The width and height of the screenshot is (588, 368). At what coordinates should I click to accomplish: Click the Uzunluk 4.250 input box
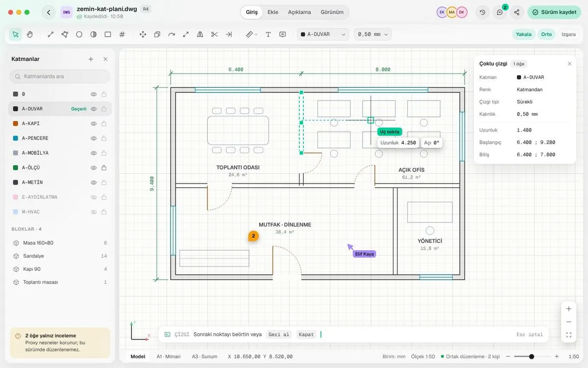[398, 143]
